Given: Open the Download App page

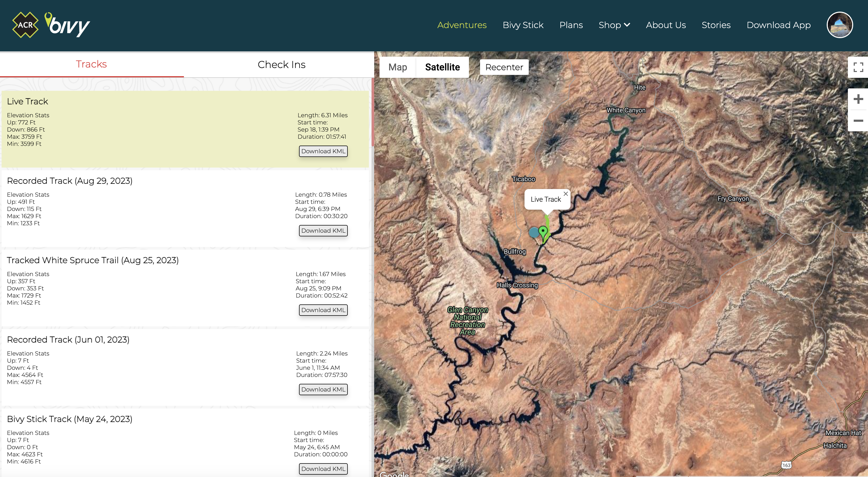Looking at the screenshot, I should pos(778,25).
